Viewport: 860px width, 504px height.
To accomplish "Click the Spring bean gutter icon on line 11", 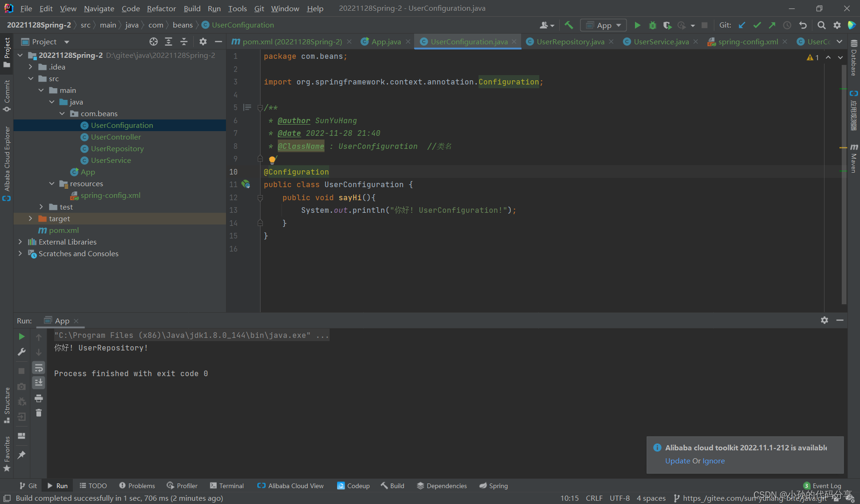I will click(246, 184).
